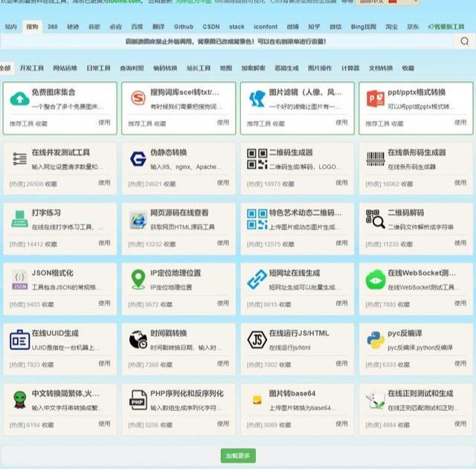Click the magnifier search icon in search bar
This screenshot has height=469, width=476.
pyautogui.click(x=464, y=42)
